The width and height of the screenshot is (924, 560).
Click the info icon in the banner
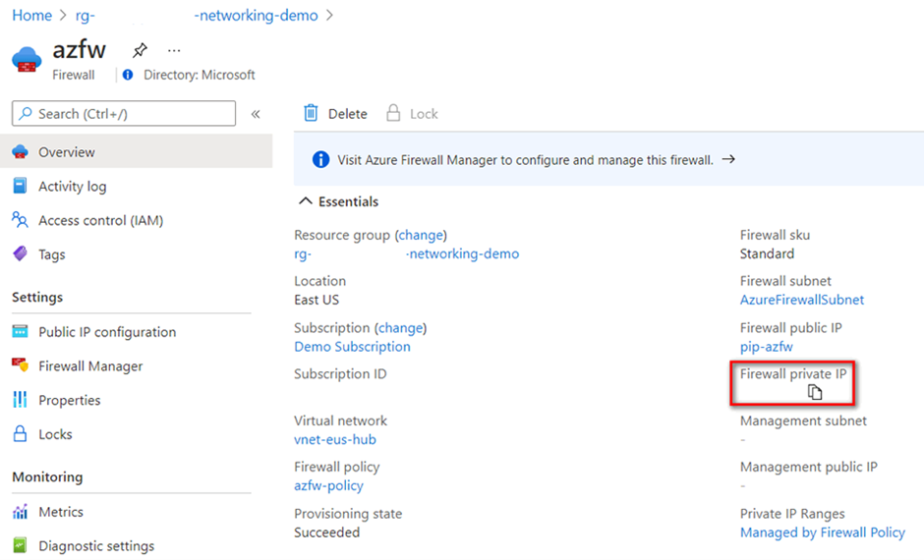coord(320,159)
